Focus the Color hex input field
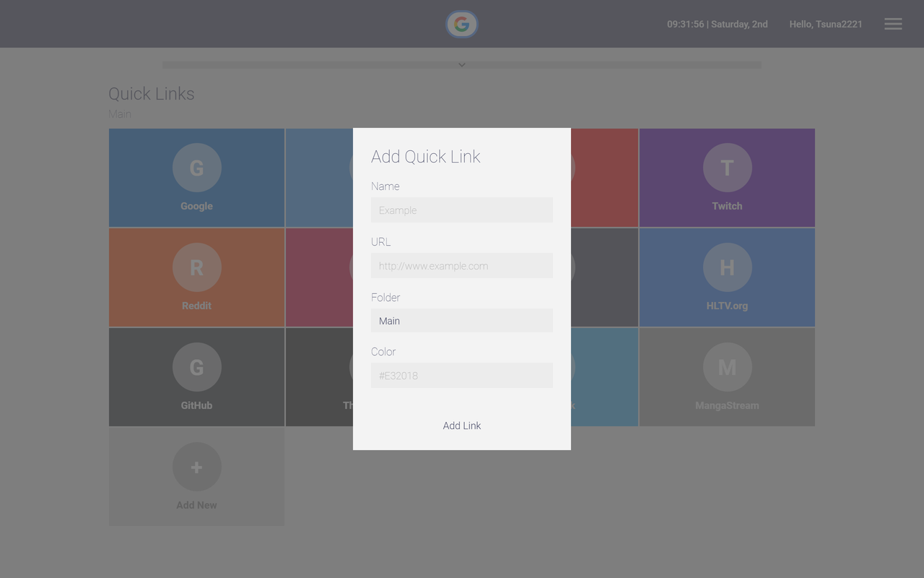This screenshot has height=578, width=924. [x=462, y=376]
